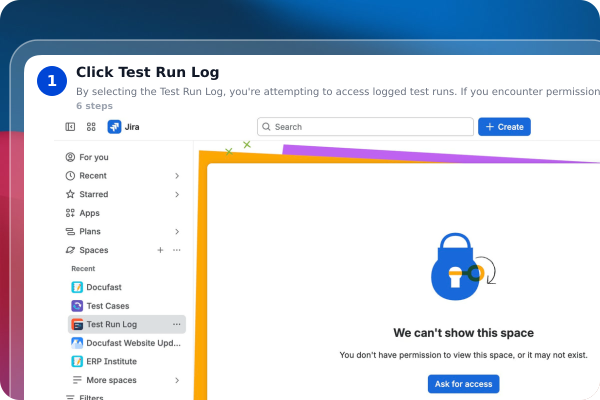This screenshot has height=400, width=600.
Task: Open the Docufast space icon
Action: click(77, 287)
